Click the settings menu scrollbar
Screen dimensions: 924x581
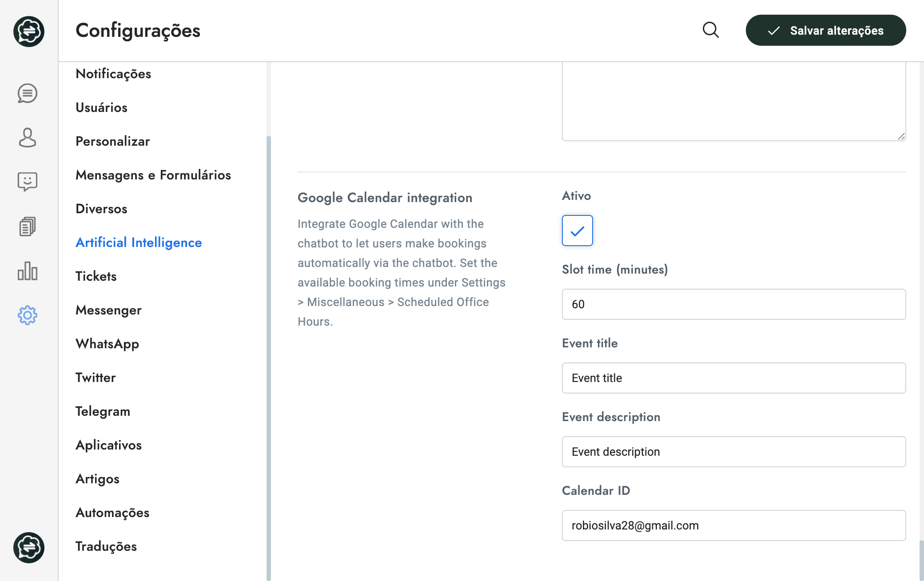(268, 358)
